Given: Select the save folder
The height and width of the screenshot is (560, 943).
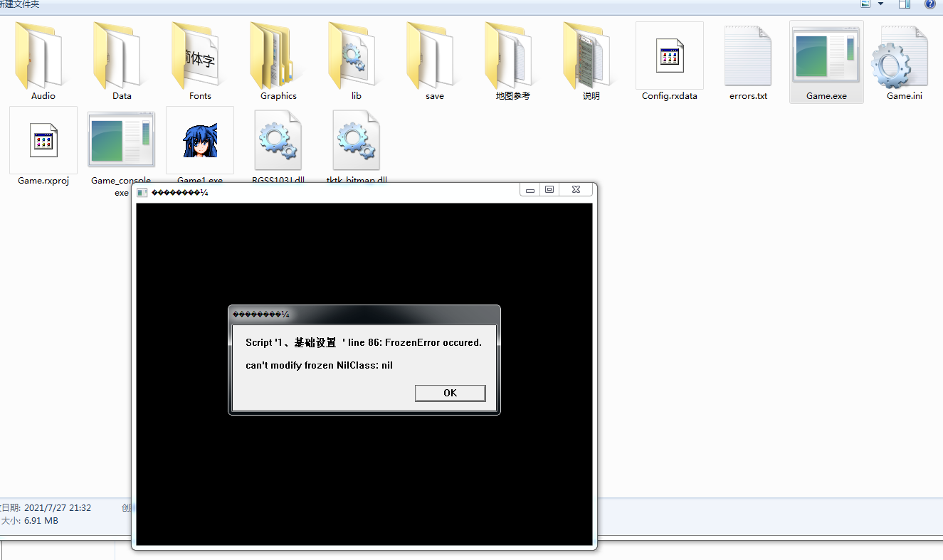Looking at the screenshot, I should [x=435, y=62].
